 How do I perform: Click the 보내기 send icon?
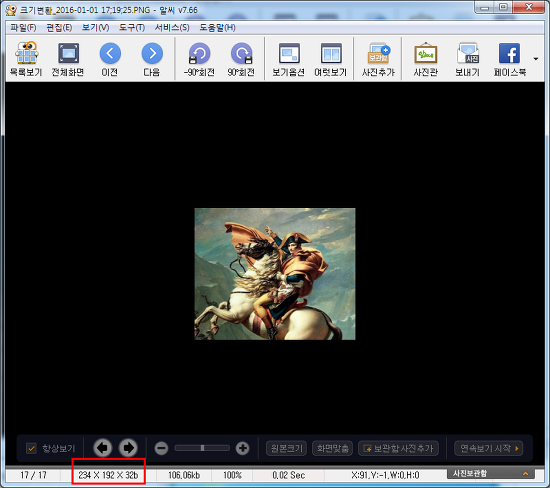pos(468,59)
